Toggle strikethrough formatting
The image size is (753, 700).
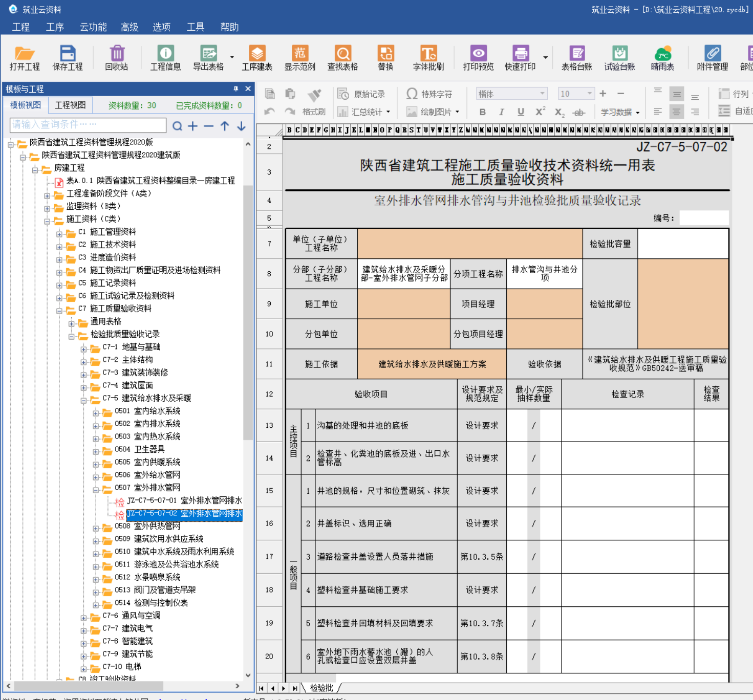[579, 112]
